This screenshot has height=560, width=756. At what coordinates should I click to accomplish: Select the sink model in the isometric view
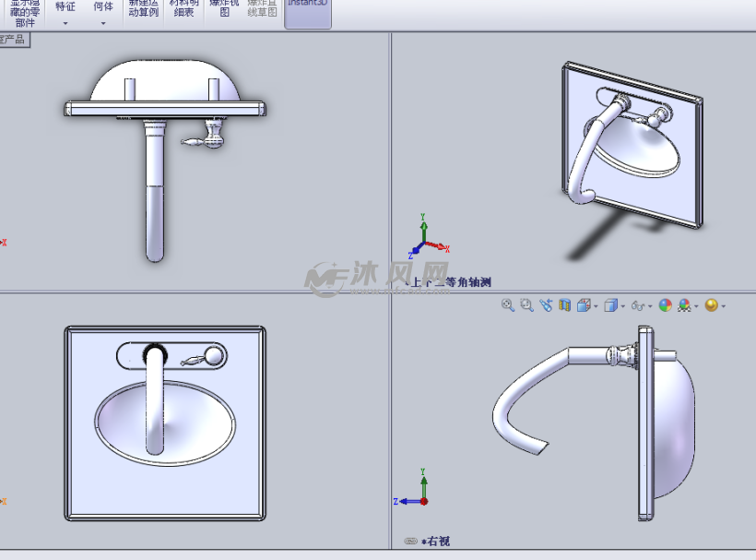[632, 145]
